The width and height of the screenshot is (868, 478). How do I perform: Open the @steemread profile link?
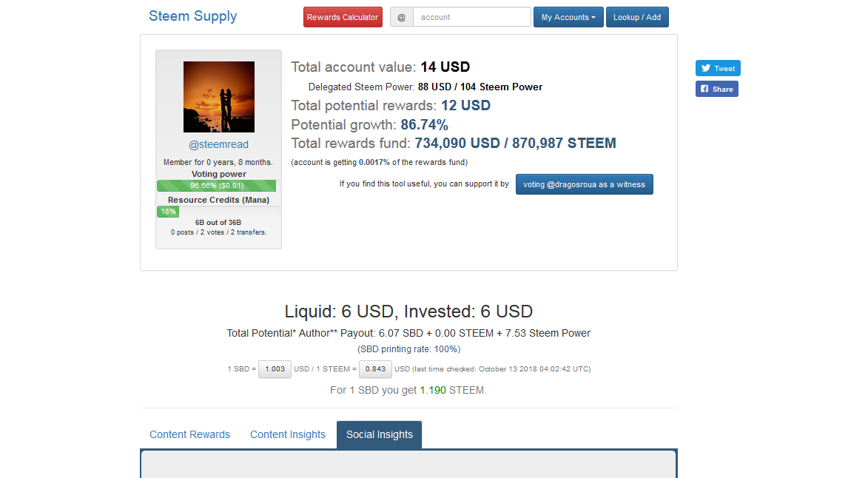[x=218, y=144]
